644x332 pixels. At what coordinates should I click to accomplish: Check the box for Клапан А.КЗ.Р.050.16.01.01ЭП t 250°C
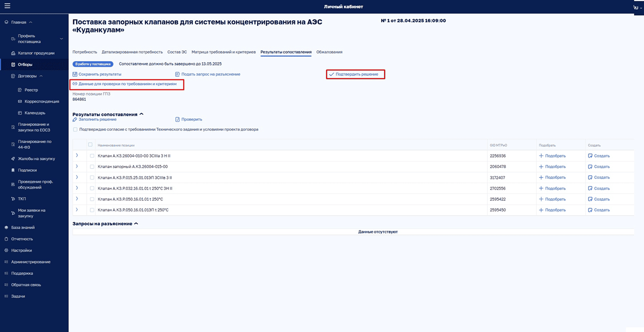[x=92, y=210]
